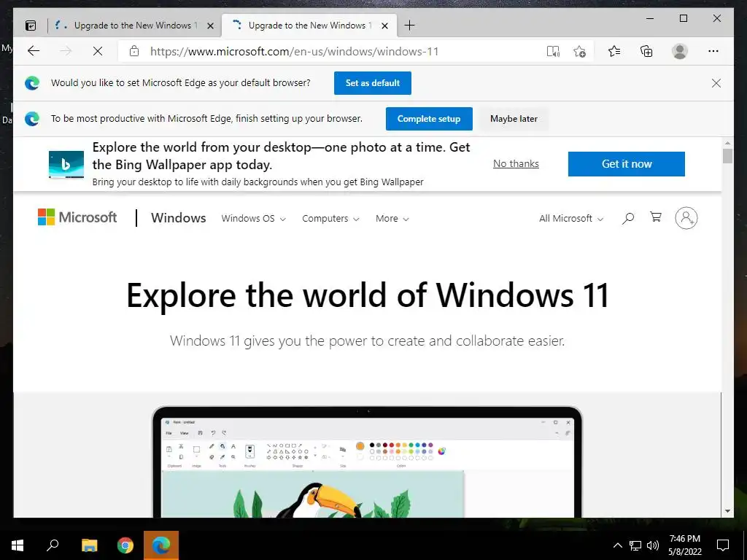Screen dimensions: 747x560
Task: Open the Windows Start menu
Action: click(x=18, y=545)
